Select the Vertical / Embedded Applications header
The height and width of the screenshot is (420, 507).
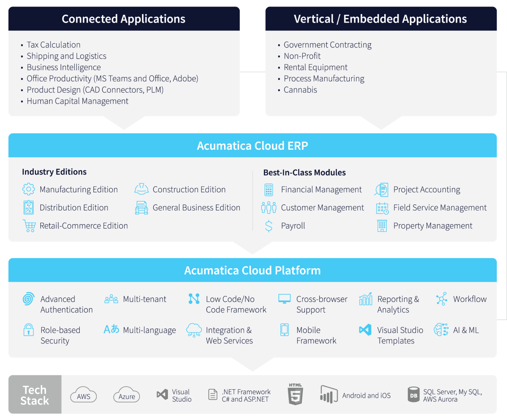click(381, 19)
